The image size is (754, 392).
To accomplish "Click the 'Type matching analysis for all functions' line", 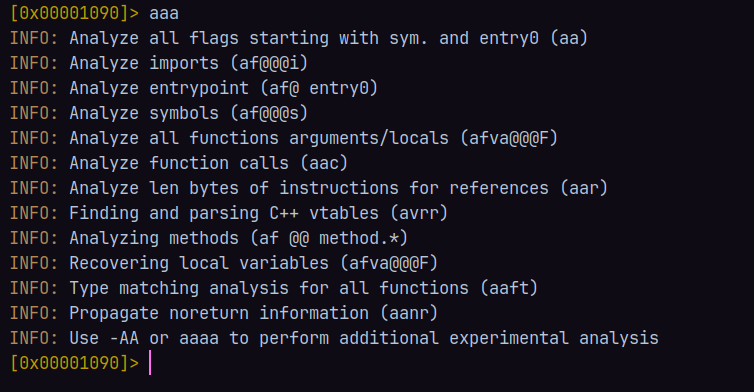I will [274, 288].
